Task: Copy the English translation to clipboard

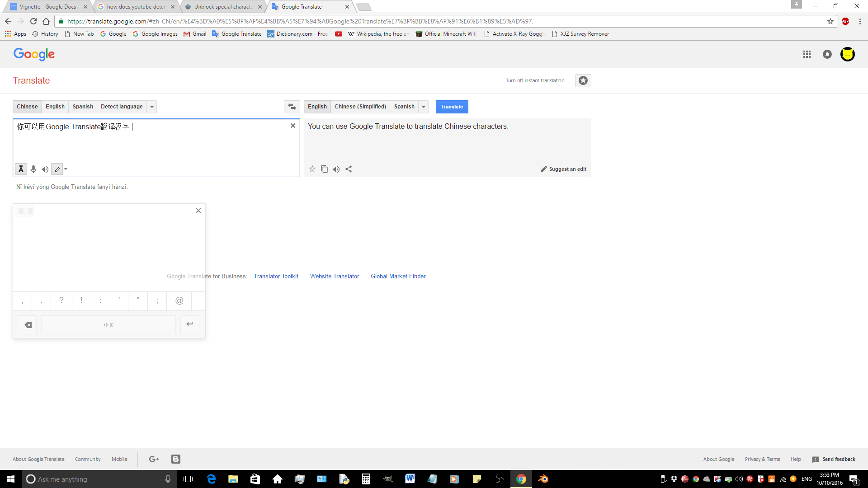Action: 324,169
